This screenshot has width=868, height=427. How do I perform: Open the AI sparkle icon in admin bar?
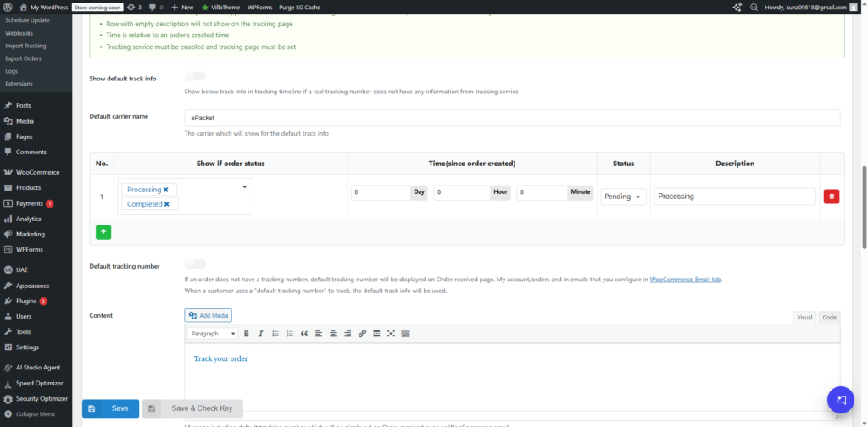737,8
